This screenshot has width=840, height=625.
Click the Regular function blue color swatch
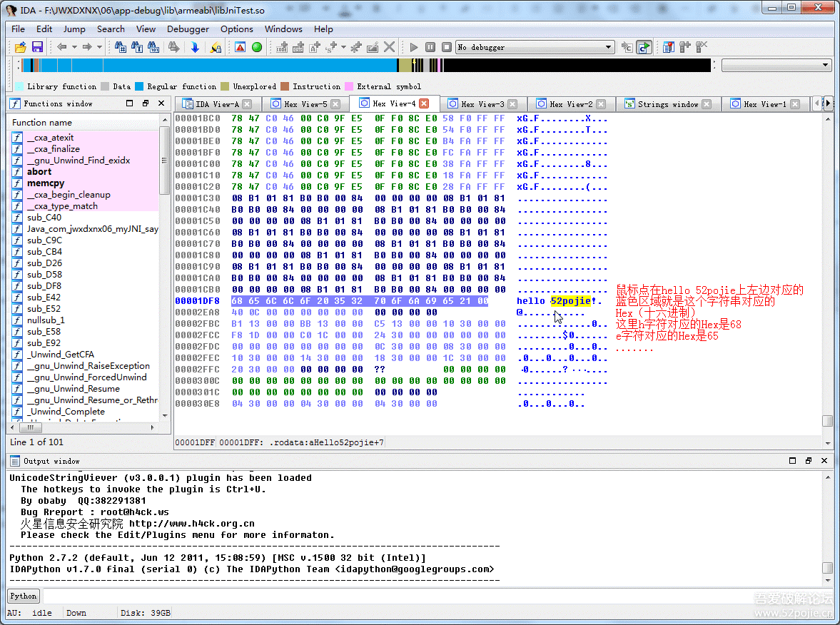[139, 87]
